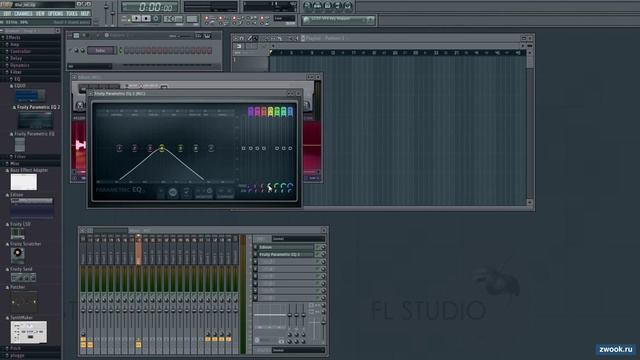Open the Edison slot in mixer effects
Viewport: 640px width, 360px height.
click(x=286, y=247)
